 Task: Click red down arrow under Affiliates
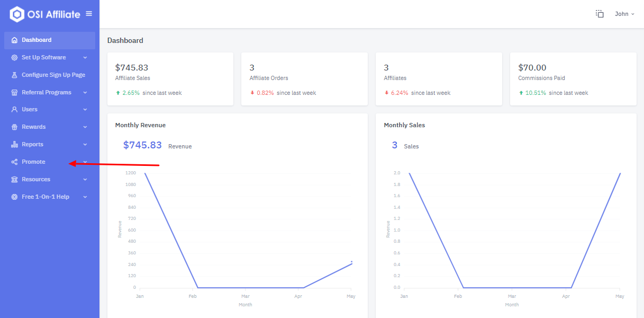coord(386,93)
